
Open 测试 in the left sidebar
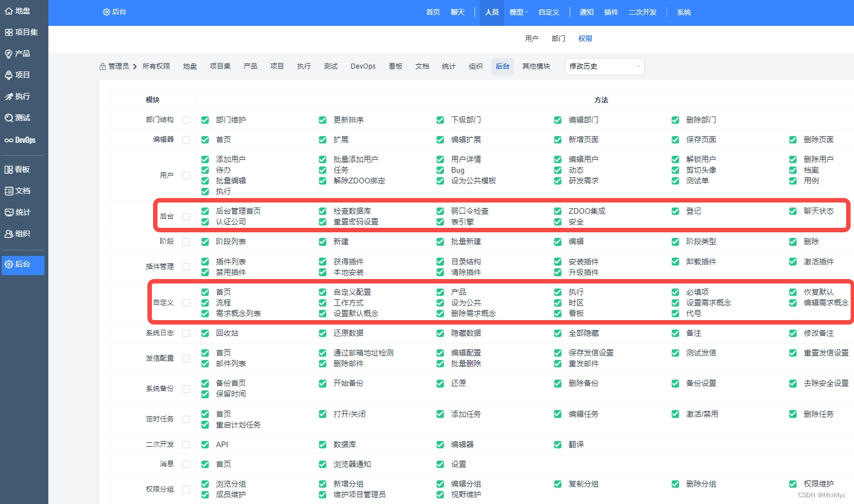[x=17, y=118]
